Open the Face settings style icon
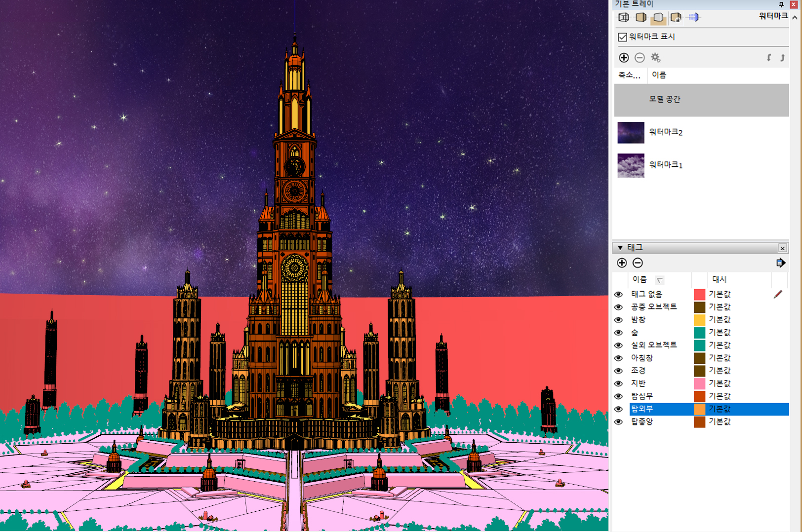Viewport: 802px width, 532px height. (641, 17)
